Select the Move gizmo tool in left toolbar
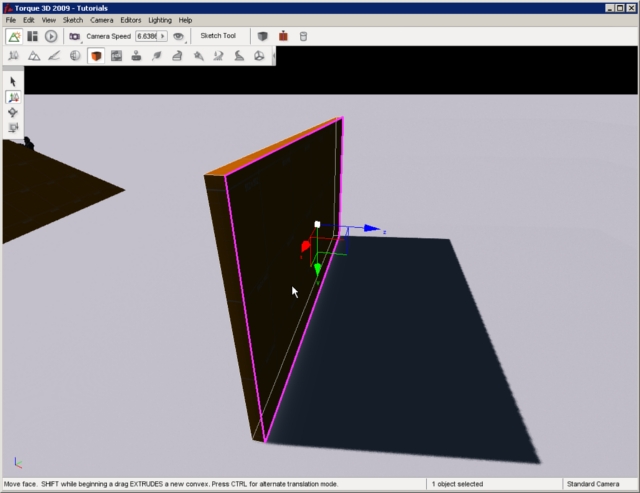 [13, 97]
